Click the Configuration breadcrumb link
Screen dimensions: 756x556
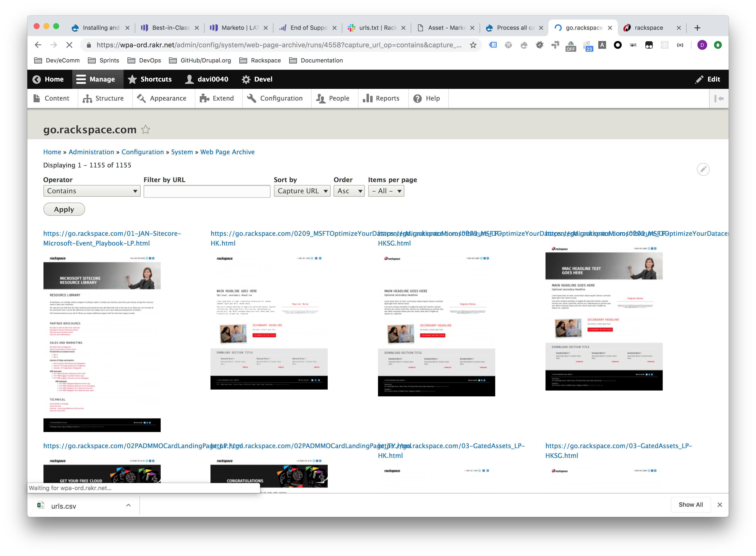coord(142,152)
